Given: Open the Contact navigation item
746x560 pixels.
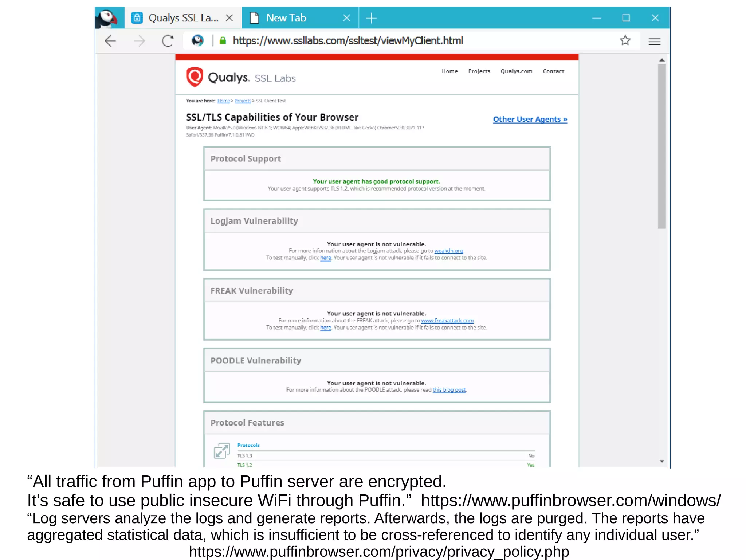Looking at the screenshot, I should coord(553,71).
